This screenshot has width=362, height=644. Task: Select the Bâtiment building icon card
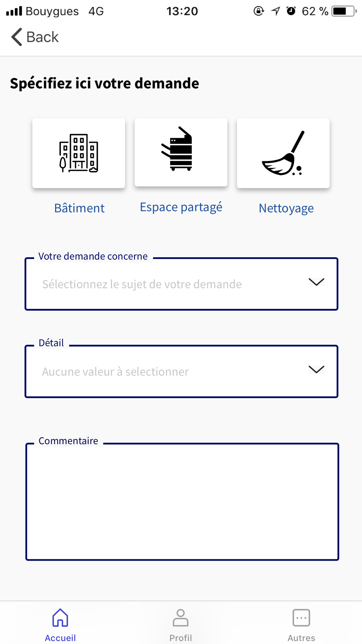79,153
